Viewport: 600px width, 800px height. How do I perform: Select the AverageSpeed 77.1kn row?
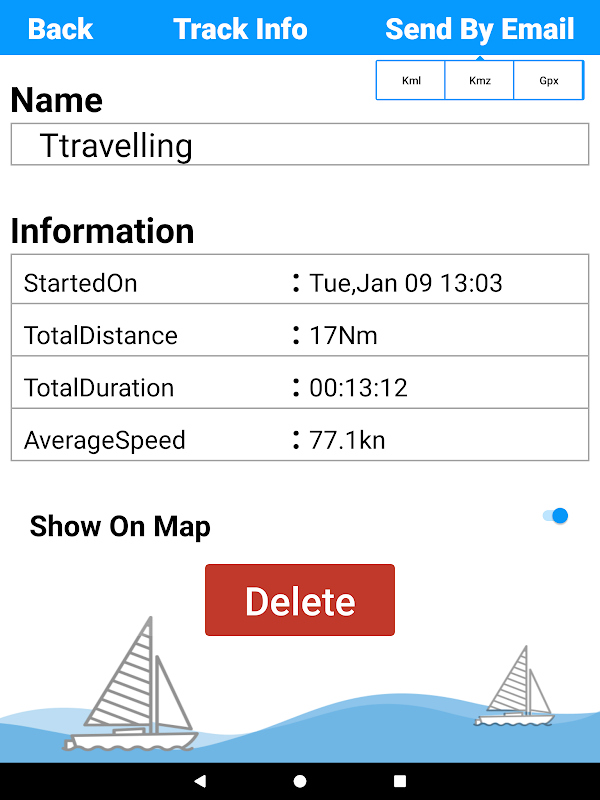(x=300, y=439)
